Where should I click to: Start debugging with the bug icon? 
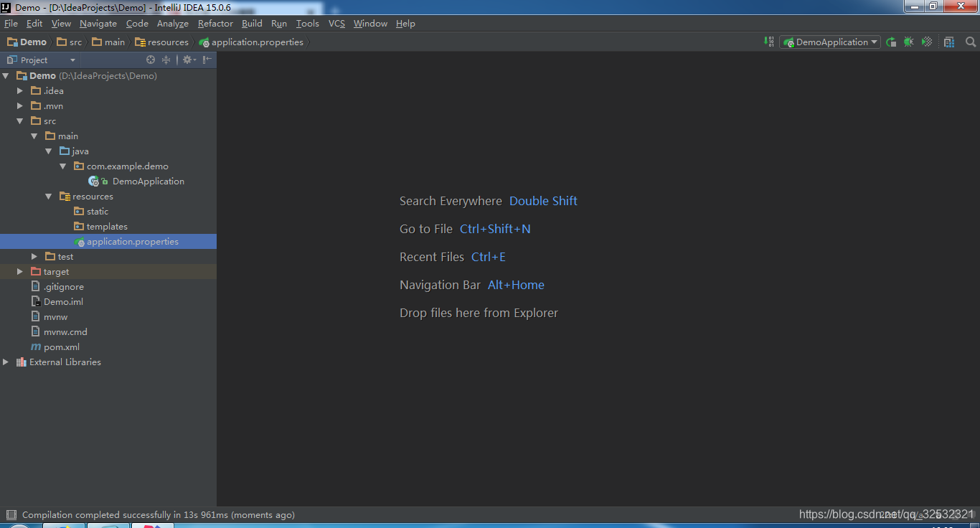pyautogui.click(x=909, y=42)
